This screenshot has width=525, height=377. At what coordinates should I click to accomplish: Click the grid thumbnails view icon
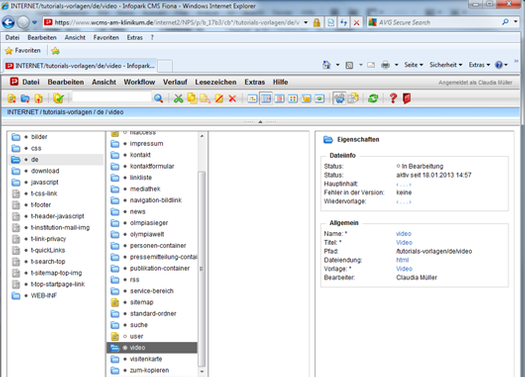pos(293,98)
